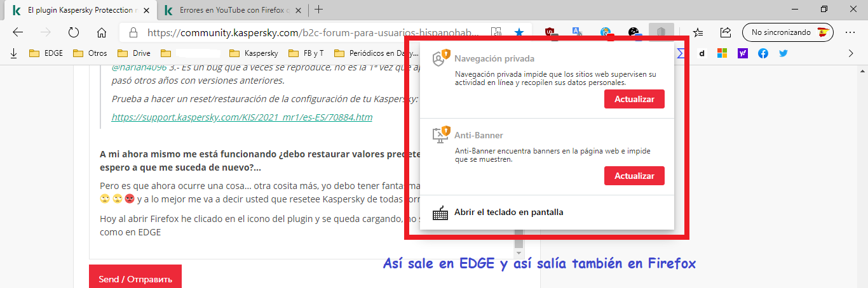Image resolution: width=868 pixels, height=288 pixels.
Task: Toggle favorite star for this page
Action: (x=519, y=32)
